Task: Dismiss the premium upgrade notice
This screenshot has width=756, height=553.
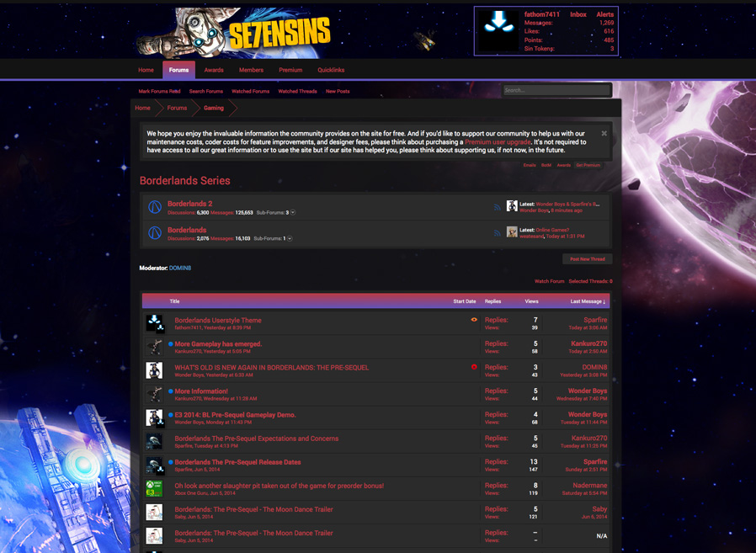Action: (604, 134)
